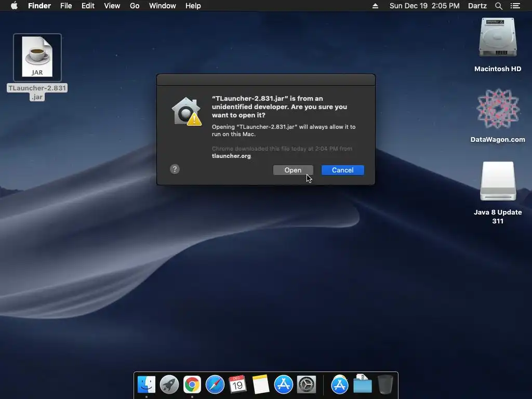Viewport: 532px width, 399px height.
Task: Open Spotlight search magnifier in menu bar
Action: (x=498, y=6)
